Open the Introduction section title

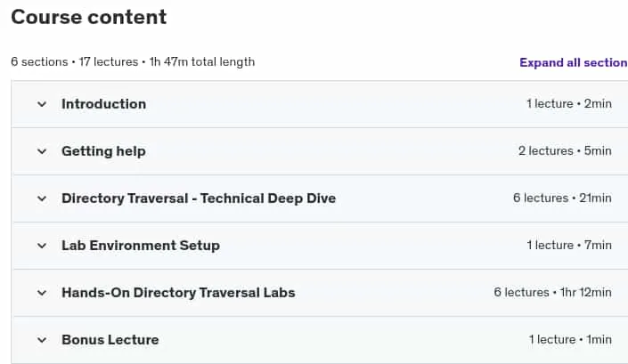tap(103, 104)
